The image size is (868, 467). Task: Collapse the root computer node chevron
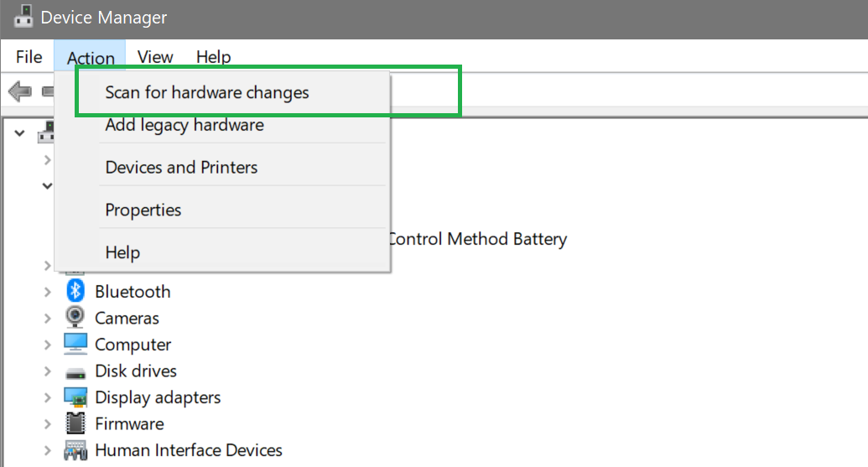pyautogui.click(x=20, y=133)
